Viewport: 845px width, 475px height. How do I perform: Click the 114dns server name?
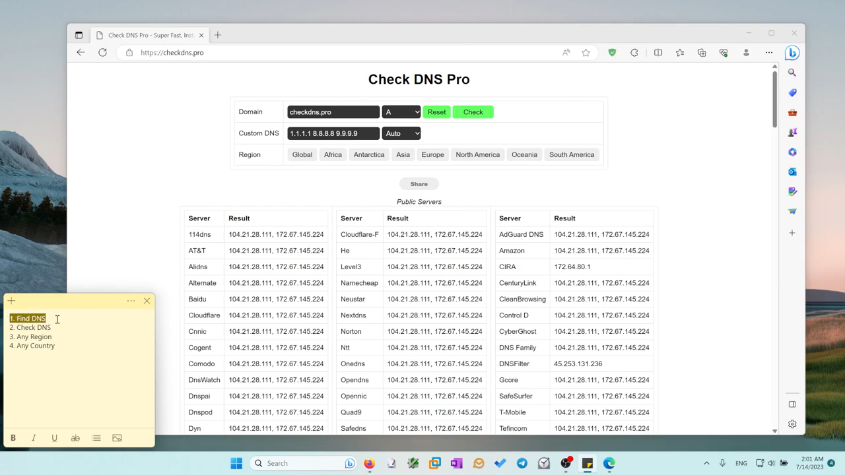tap(199, 235)
